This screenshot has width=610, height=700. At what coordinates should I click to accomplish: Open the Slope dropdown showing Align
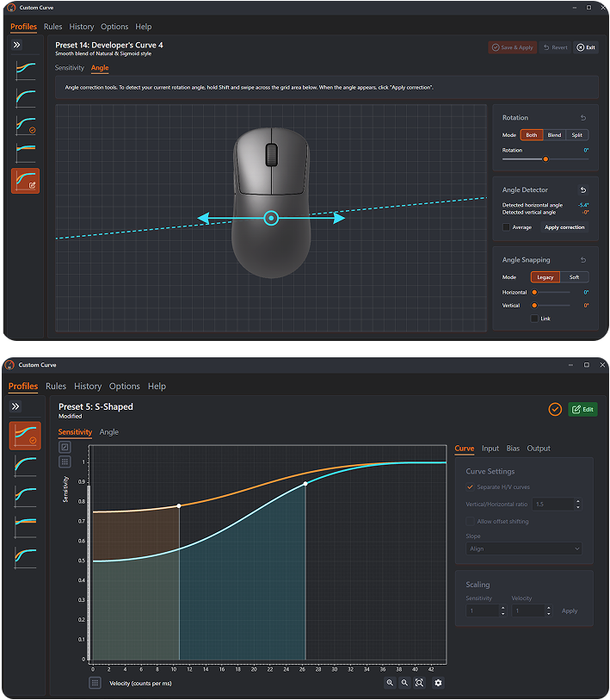[x=523, y=548]
